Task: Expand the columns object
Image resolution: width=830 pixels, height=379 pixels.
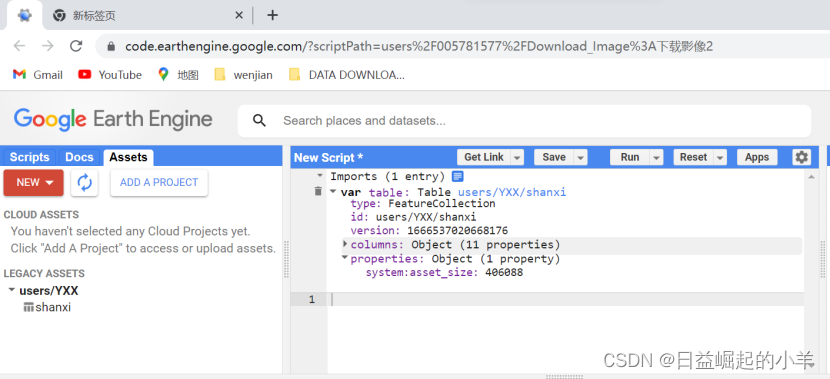Action: click(345, 244)
